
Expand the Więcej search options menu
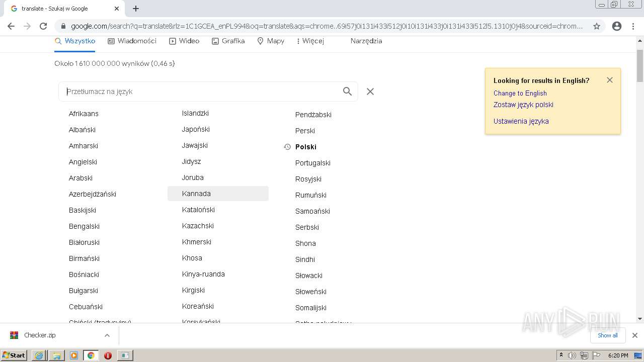pyautogui.click(x=310, y=41)
